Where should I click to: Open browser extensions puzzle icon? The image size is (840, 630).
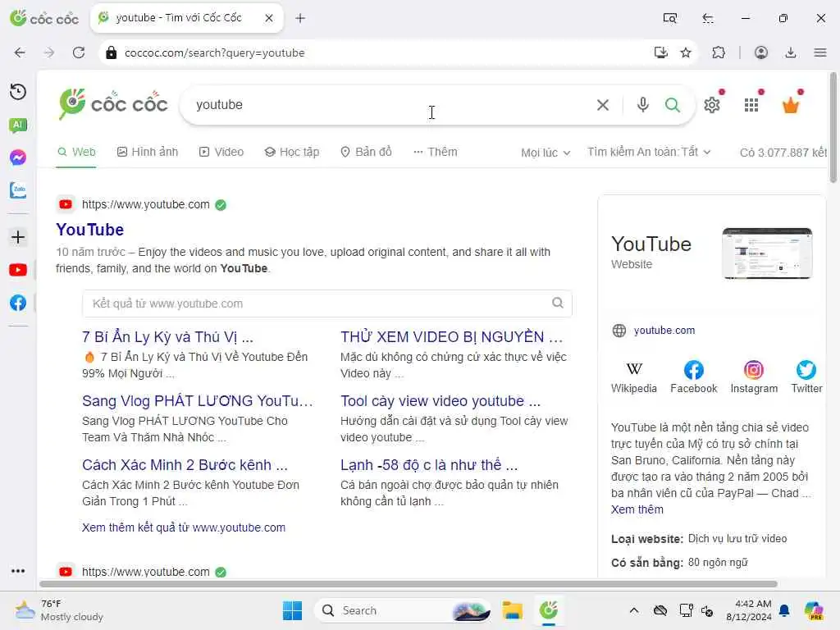coord(719,52)
